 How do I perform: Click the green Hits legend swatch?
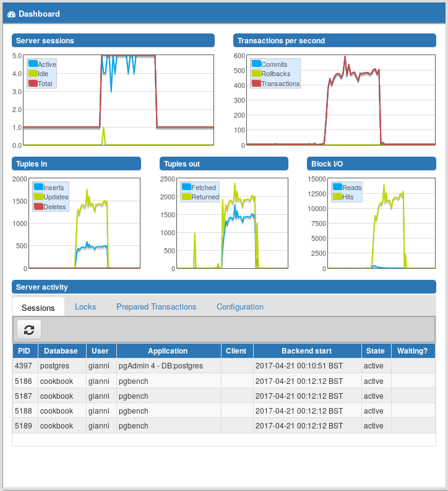[337, 197]
